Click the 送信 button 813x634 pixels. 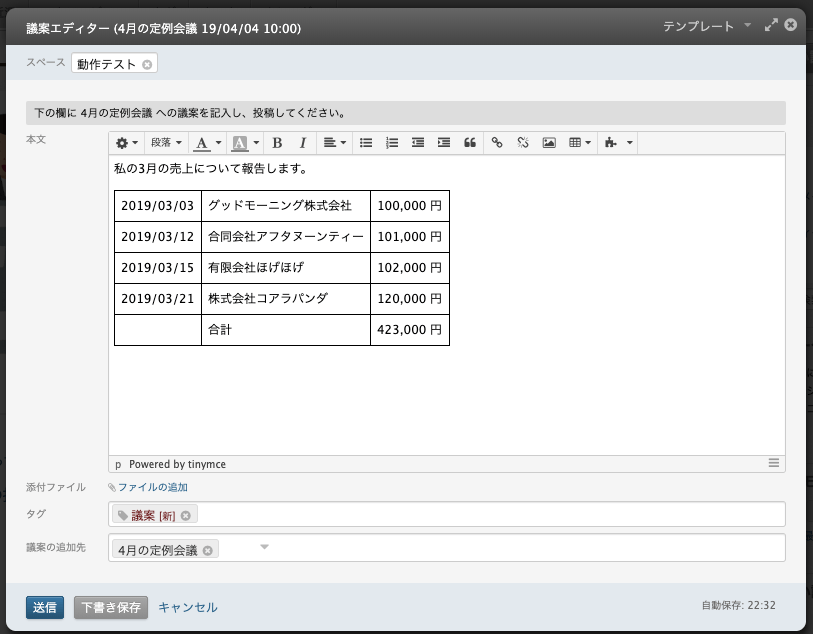pos(46,607)
